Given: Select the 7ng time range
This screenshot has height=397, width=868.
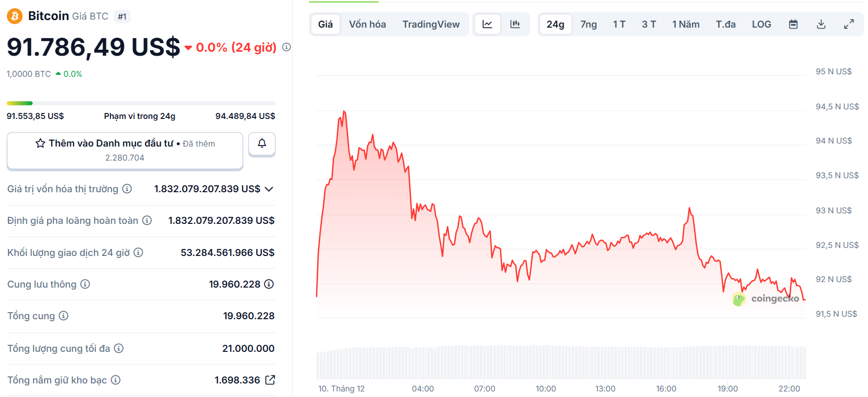Looking at the screenshot, I should (x=588, y=24).
